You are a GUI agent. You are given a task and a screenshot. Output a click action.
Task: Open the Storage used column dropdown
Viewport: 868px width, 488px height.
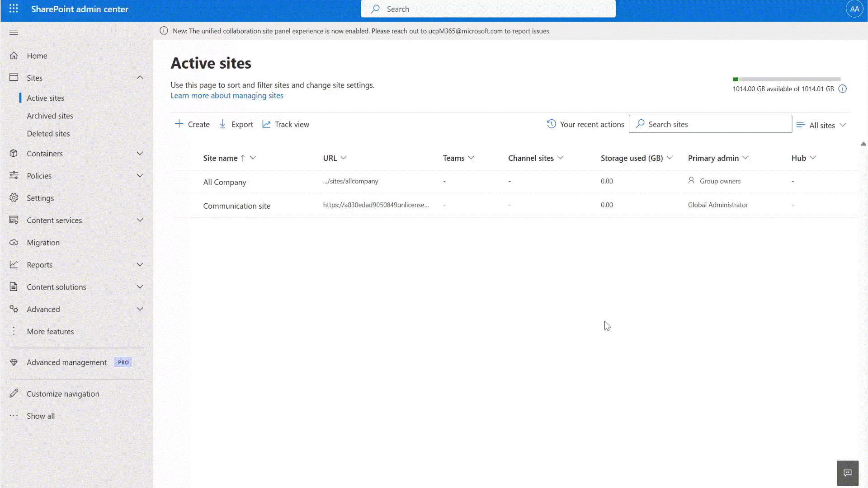pyautogui.click(x=670, y=158)
